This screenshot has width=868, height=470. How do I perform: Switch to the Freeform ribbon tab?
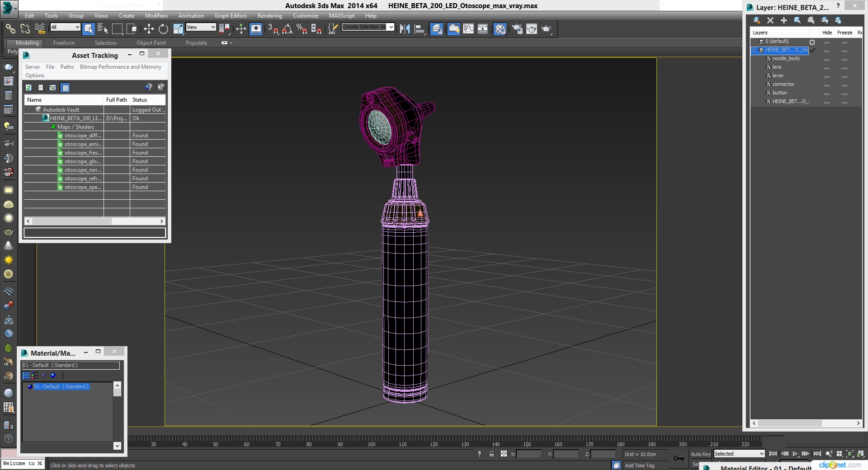pos(64,43)
